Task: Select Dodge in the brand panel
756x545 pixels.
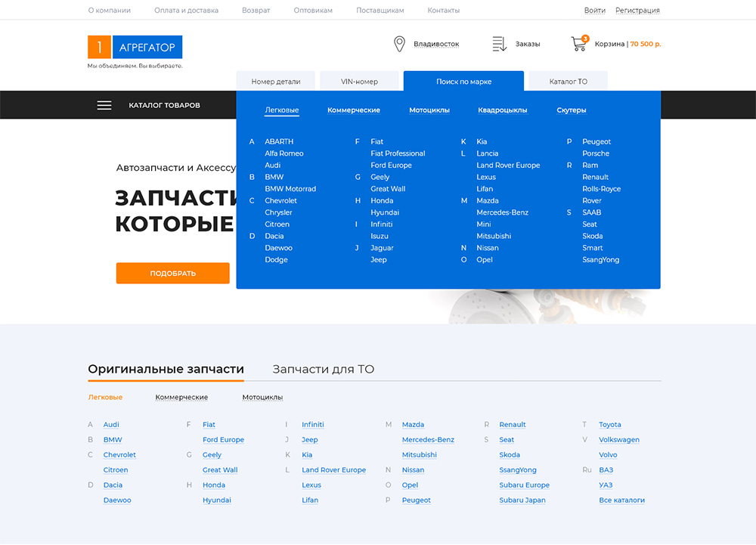Action: 276,260
